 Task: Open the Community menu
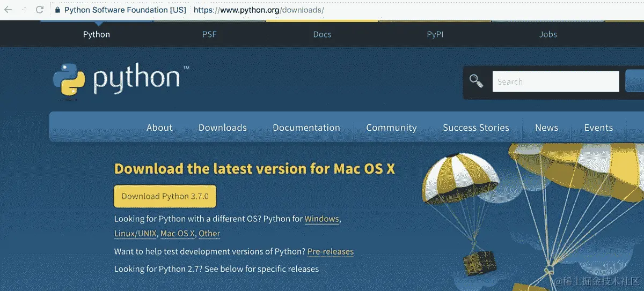[x=391, y=128]
